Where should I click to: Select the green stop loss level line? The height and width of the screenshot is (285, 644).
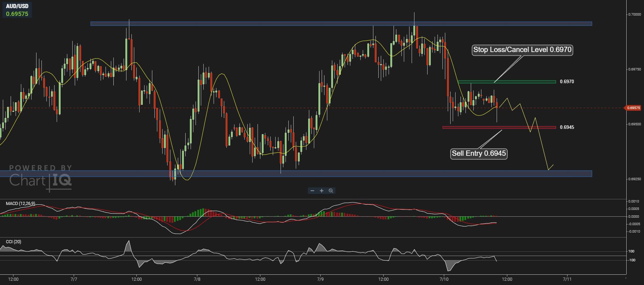click(x=507, y=82)
